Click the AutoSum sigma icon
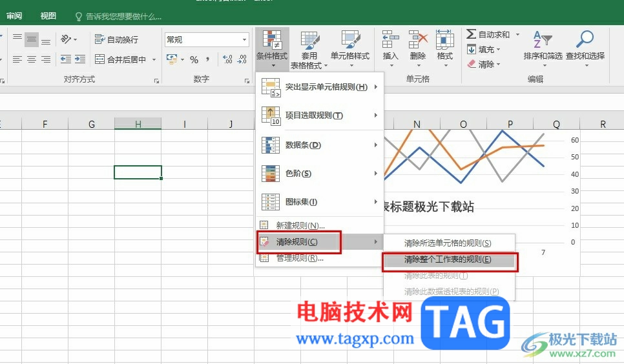The height and width of the screenshot is (364, 624). [471, 34]
